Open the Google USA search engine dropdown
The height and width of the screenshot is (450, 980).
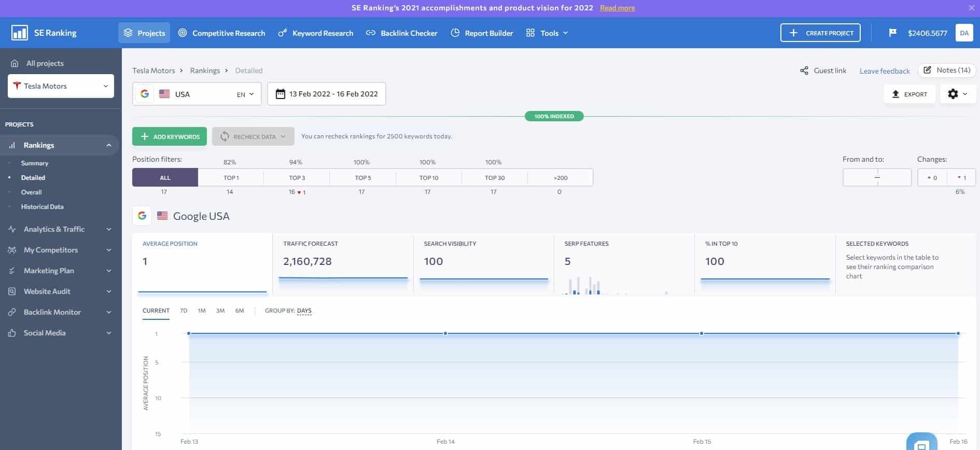tap(197, 94)
